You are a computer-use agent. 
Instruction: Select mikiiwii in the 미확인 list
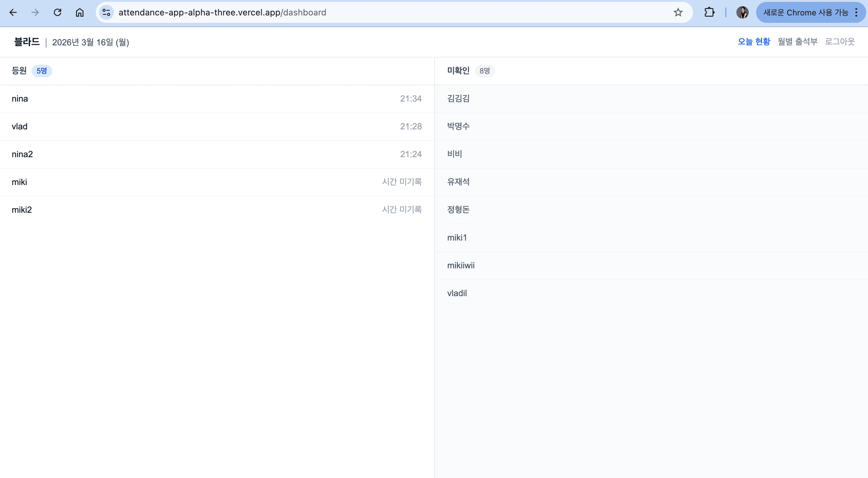click(651, 266)
